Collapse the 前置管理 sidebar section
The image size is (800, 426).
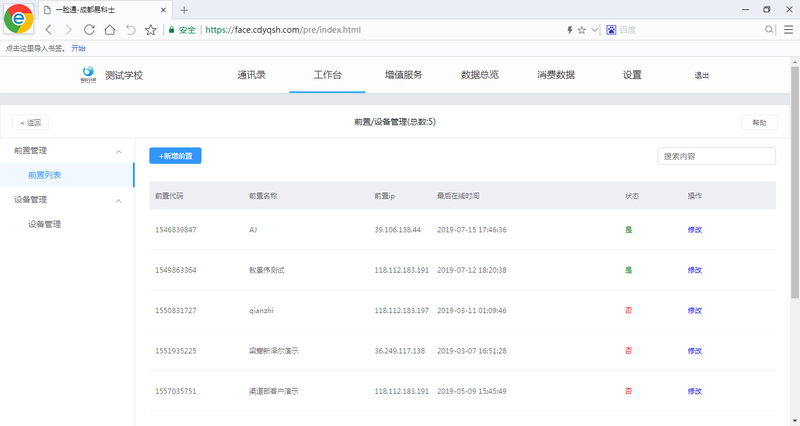(119, 151)
